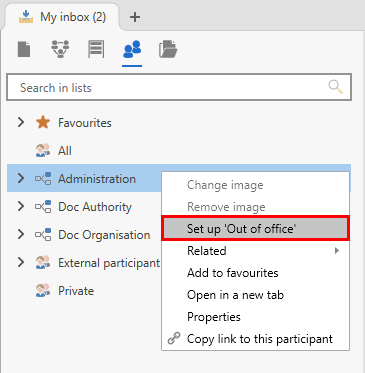Select the Doc Organisation list item
The width and height of the screenshot is (365, 373).
pyautogui.click(x=84, y=235)
